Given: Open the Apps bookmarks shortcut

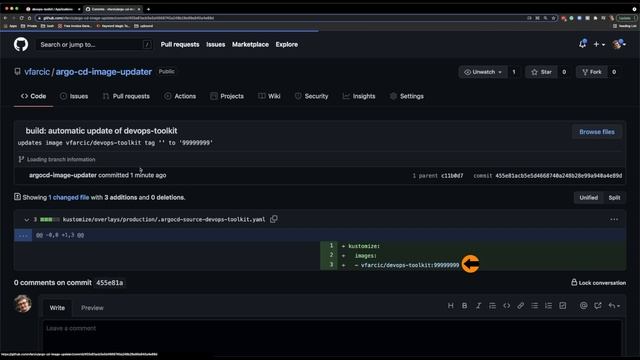Looking at the screenshot, I should [x=11, y=26].
